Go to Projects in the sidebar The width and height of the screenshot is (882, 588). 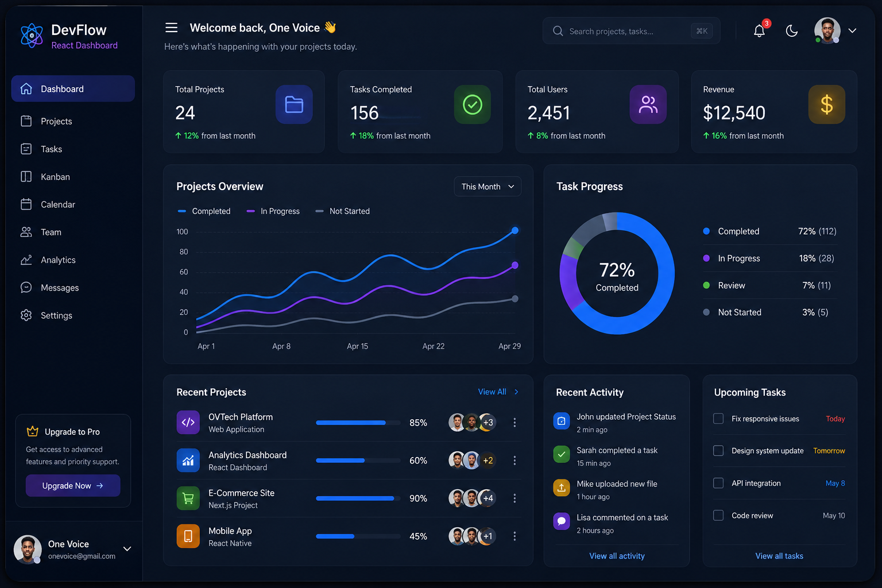[73, 121]
